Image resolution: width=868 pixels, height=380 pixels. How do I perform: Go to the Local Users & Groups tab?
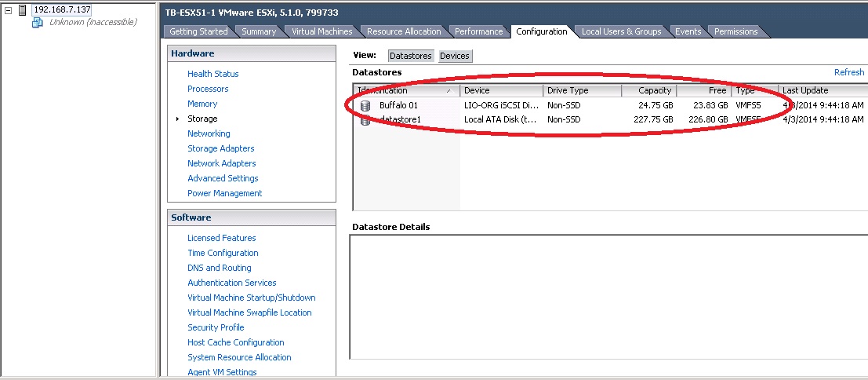point(621,31)
